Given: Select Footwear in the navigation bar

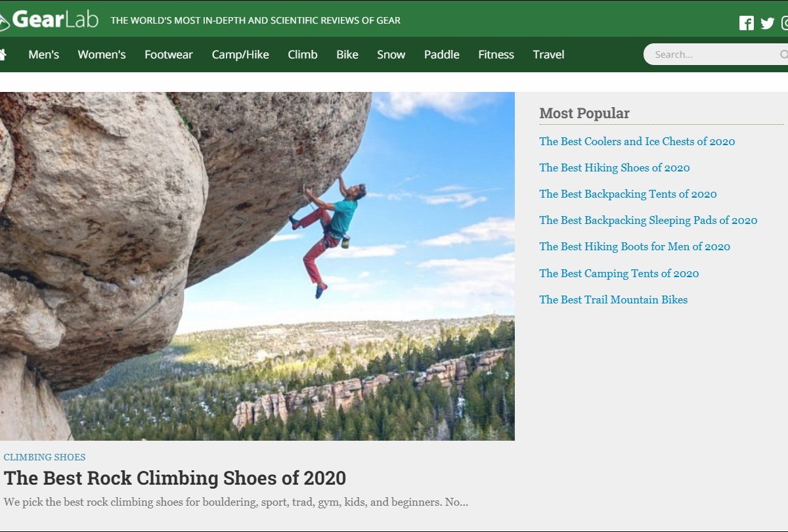Looking at the screenshot, I should pos(169,55).
